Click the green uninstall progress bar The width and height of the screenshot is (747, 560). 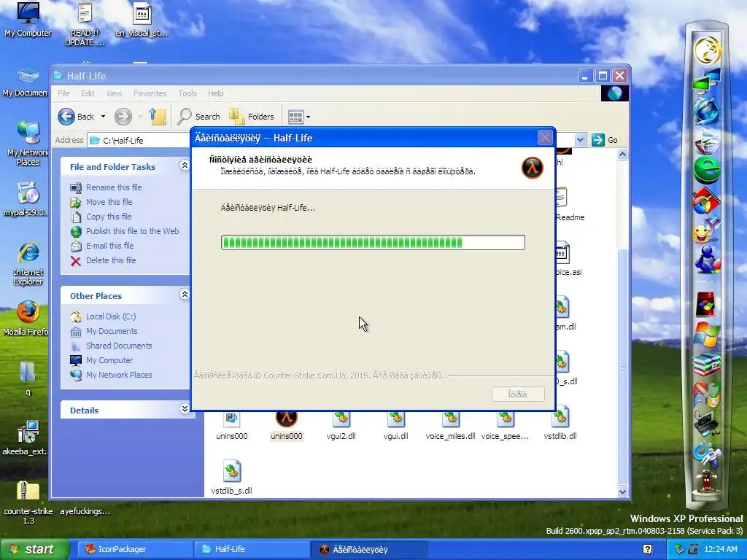(373, 242)
